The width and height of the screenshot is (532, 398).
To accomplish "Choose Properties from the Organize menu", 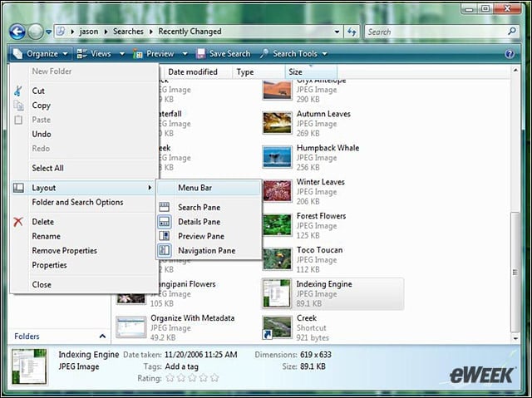I will click(85, 265).
